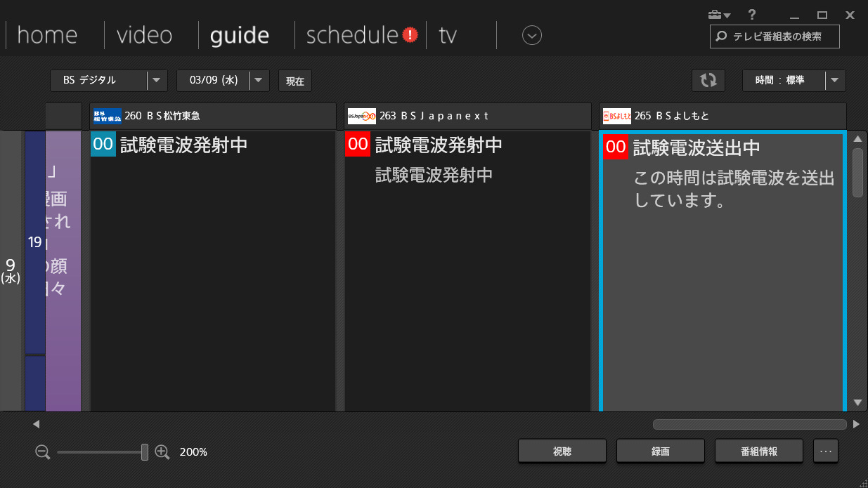Click the 番組情報 program info button
The height and width of the screenshot is (488, 868).
coord(758,451)
